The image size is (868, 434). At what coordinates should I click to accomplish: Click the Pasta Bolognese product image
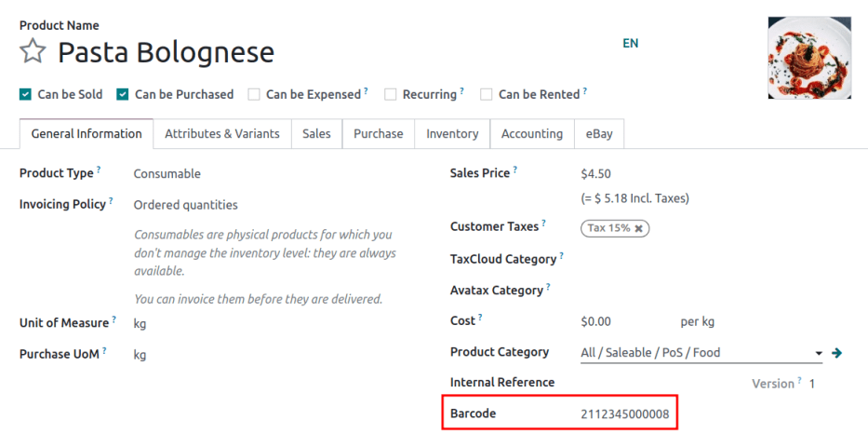coord(809,58)
